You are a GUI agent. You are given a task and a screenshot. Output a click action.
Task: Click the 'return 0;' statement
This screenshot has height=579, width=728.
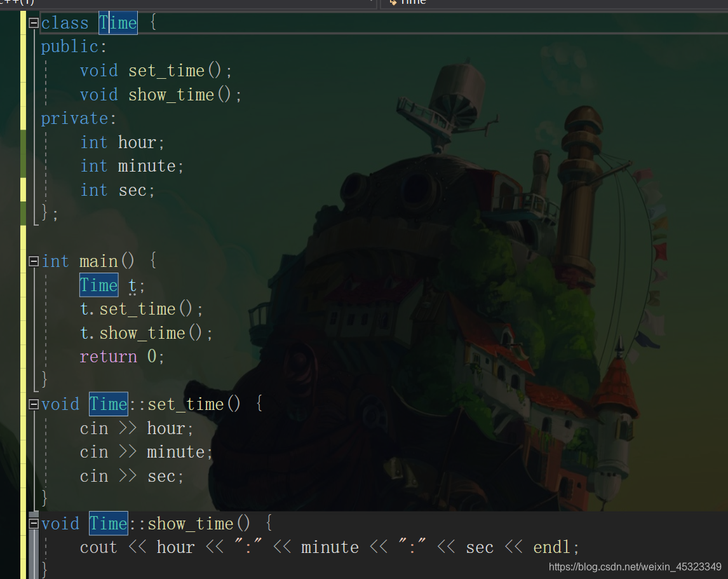pos(121,357)
